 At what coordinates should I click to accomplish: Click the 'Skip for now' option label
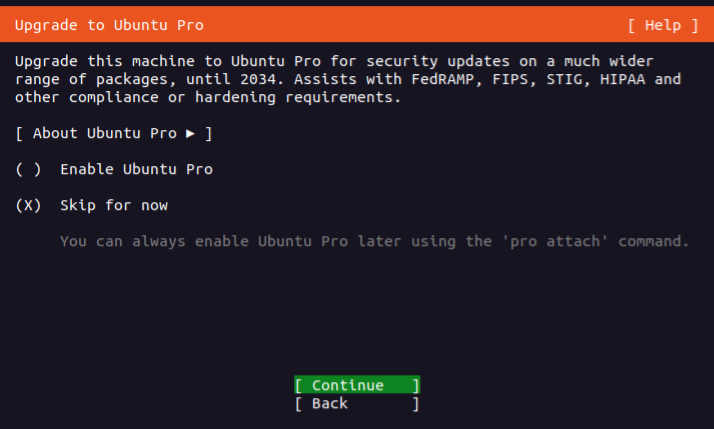(x=114, y=205)
